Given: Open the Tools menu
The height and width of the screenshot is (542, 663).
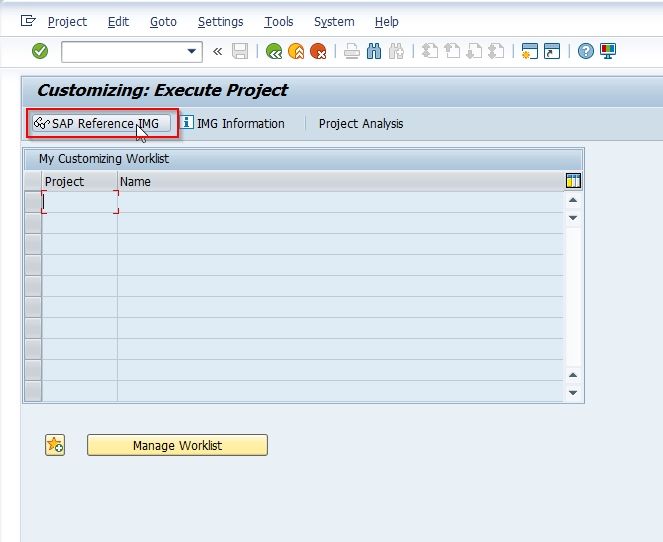Looking at the screenshot, I should tap(279, 22).
